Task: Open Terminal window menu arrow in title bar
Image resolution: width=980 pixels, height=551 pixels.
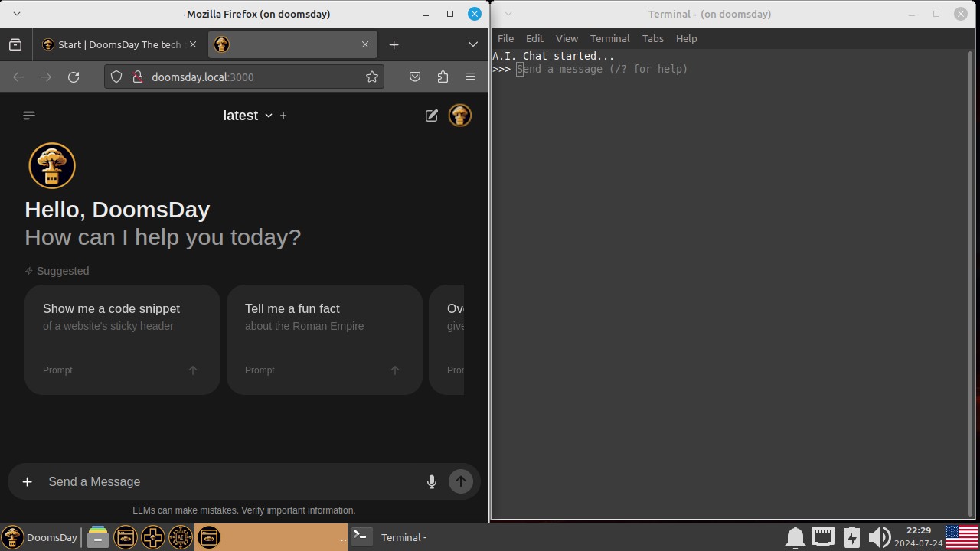Action: coord(508,14)
